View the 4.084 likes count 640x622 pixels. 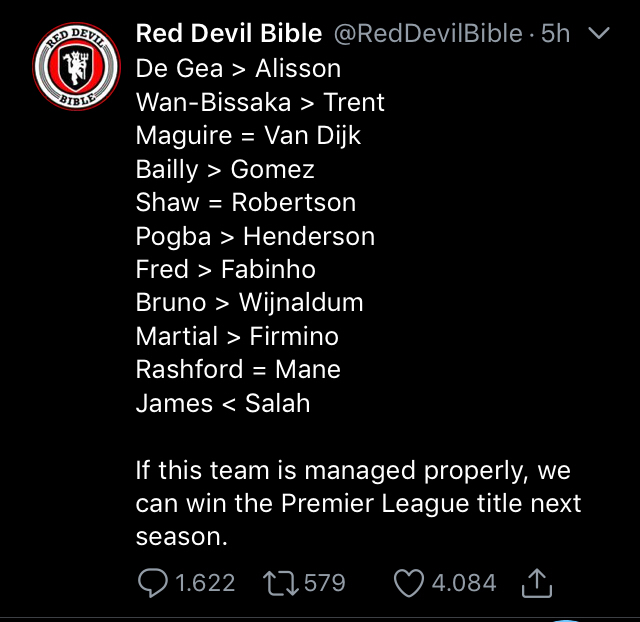[x=464, y=582]
